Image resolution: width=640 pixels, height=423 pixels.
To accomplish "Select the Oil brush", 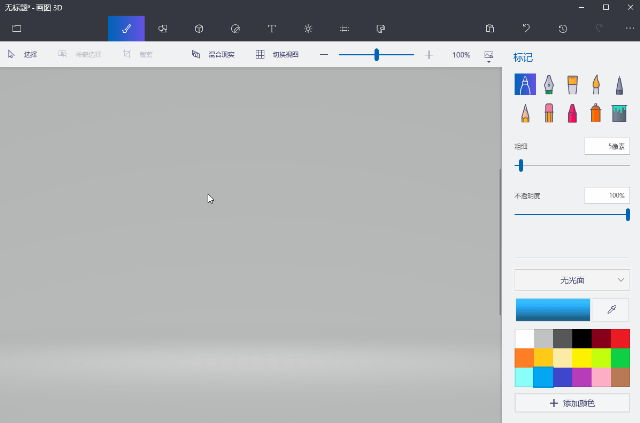I will coord(572,84).
